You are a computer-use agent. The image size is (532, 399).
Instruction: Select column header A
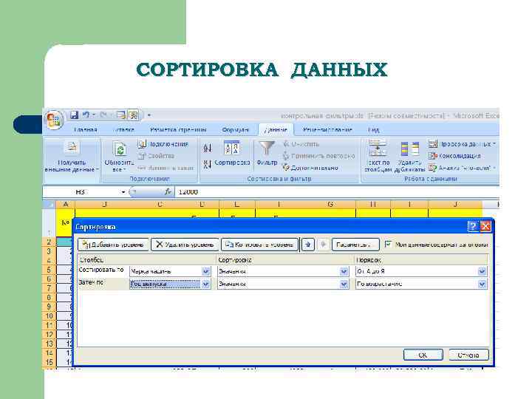point(66,204)
